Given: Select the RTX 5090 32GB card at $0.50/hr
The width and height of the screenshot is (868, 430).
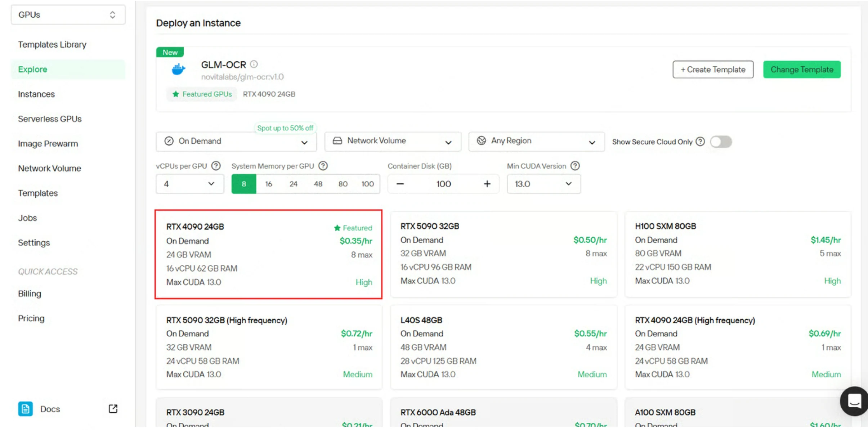Looking at the screenshot, I should 504,254.
